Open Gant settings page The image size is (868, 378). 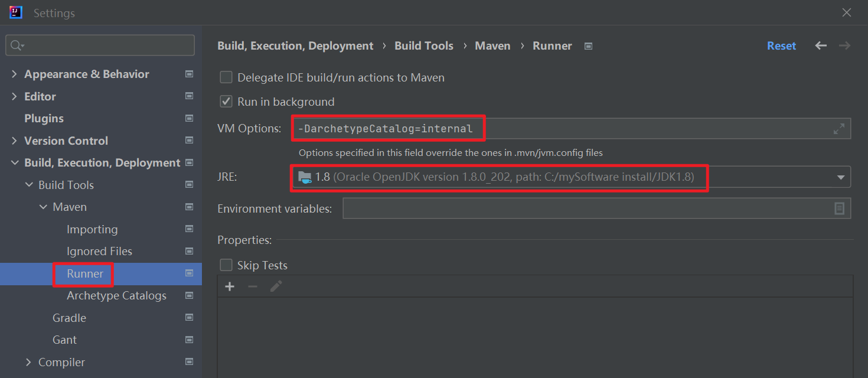(x=64, y=340)
